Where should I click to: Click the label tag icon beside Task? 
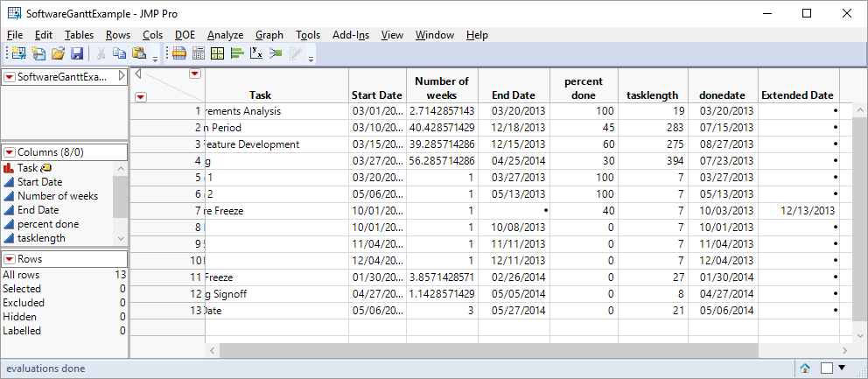46,168
